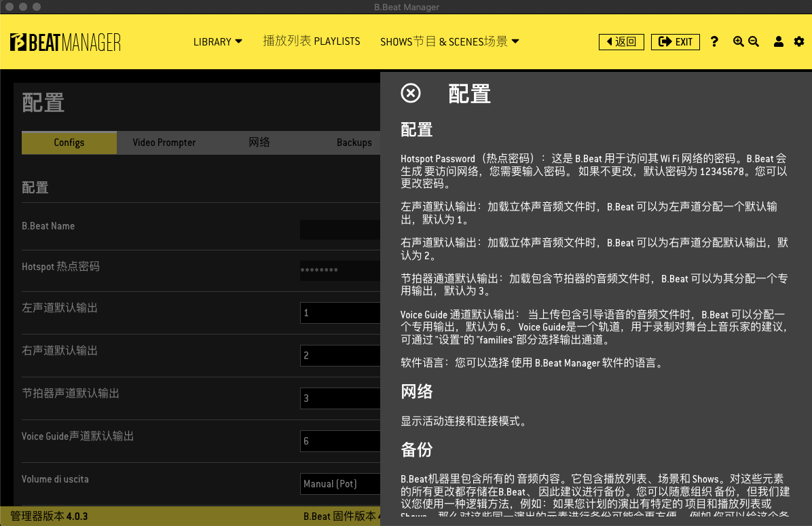Click the 左声道默认输出 help paragraph
The width and height of the screenshot is (812, 526).
click(x=589, y=213)
